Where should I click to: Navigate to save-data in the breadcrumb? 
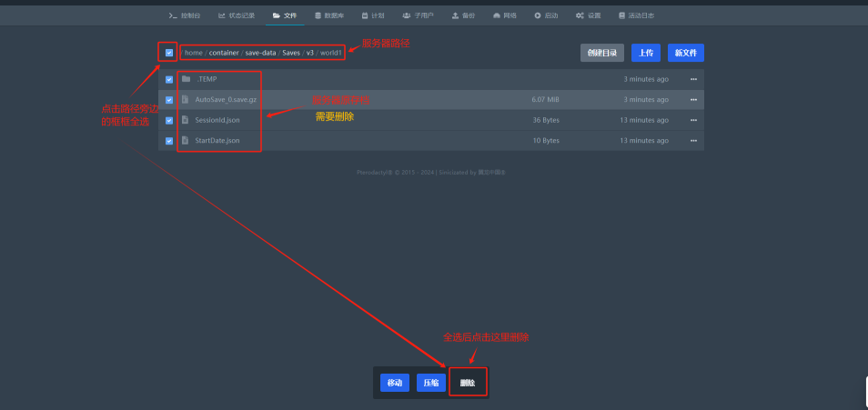261,53
